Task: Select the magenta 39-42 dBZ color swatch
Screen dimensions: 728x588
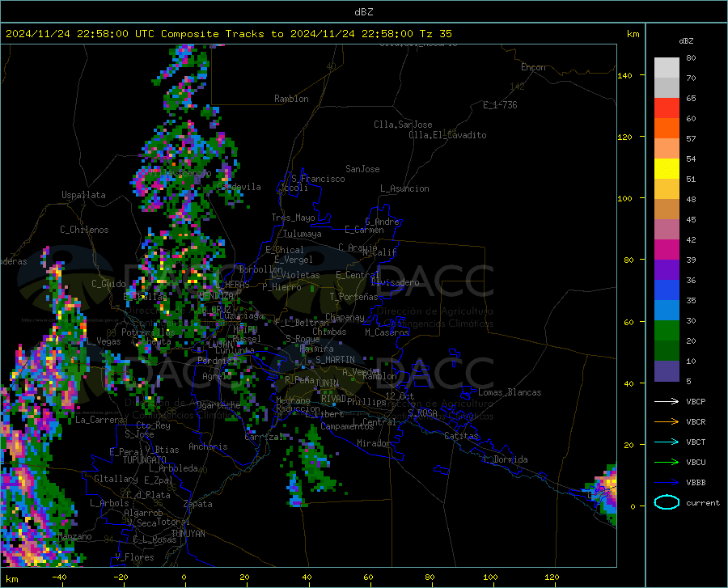Action: tap(667, 250)
